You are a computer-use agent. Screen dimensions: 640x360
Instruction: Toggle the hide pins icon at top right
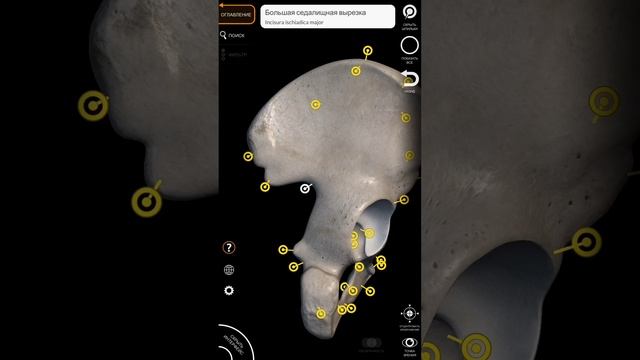click(x=409, y=12)
